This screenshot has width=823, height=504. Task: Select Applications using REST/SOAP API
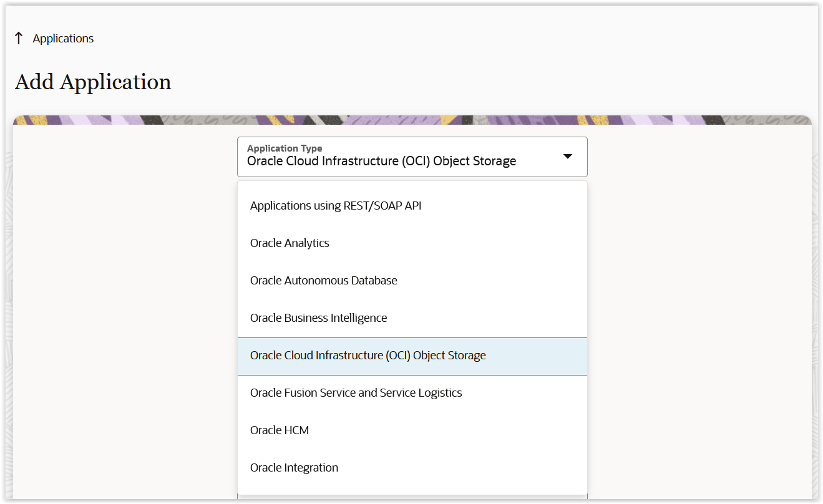point(336,206)
